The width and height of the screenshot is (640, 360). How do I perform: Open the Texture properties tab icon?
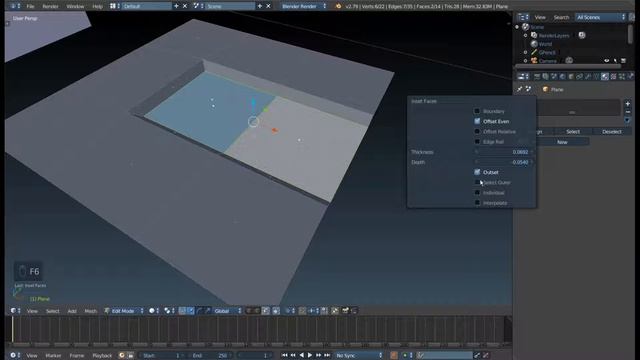613,76
